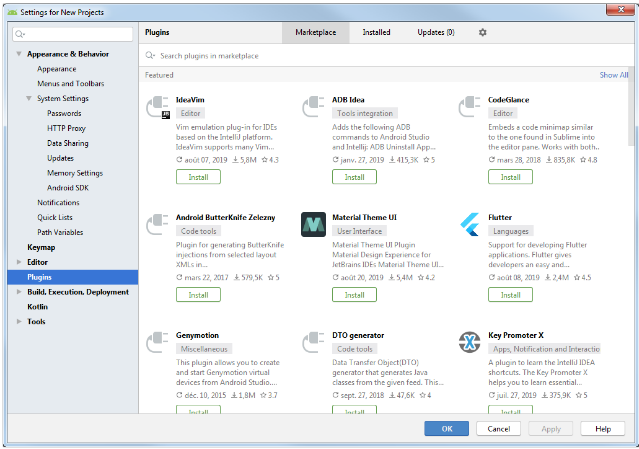Expand the Build, Execution, Deployment section
The image size is (639, 449).
[x=19, y=292]
